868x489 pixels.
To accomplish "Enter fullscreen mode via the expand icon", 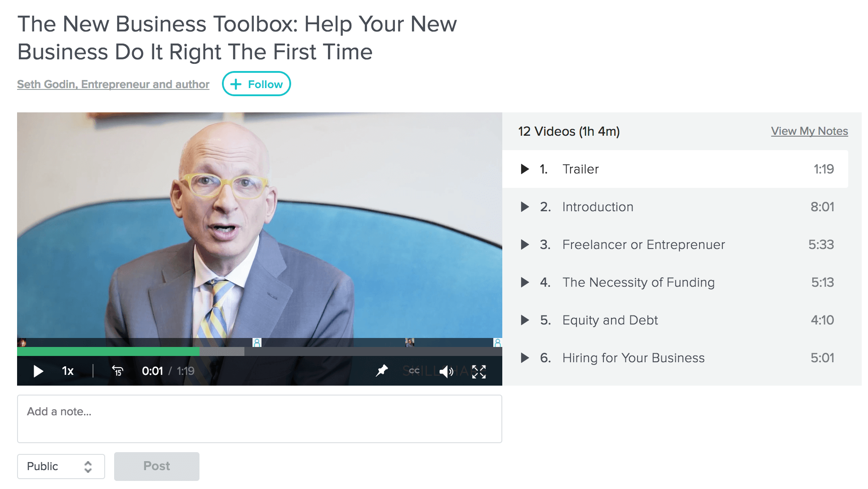I will coord(479,372).
